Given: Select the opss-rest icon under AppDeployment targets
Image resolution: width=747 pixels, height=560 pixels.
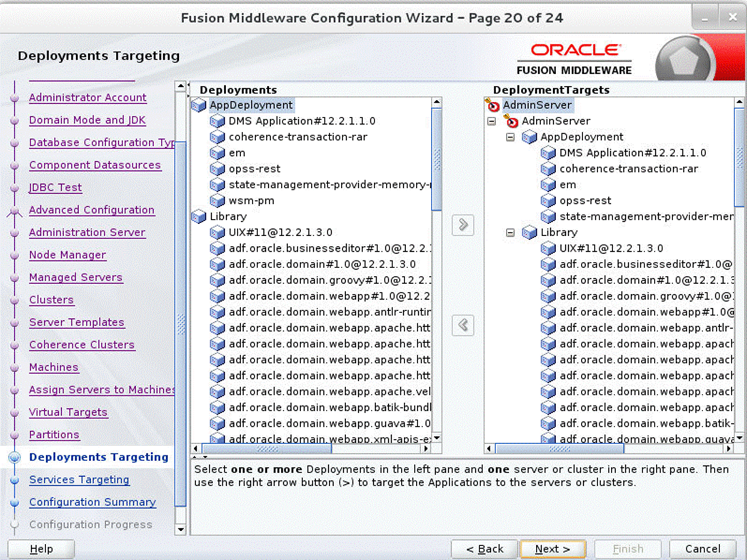Looking at the screenshot, I should 548,200.
